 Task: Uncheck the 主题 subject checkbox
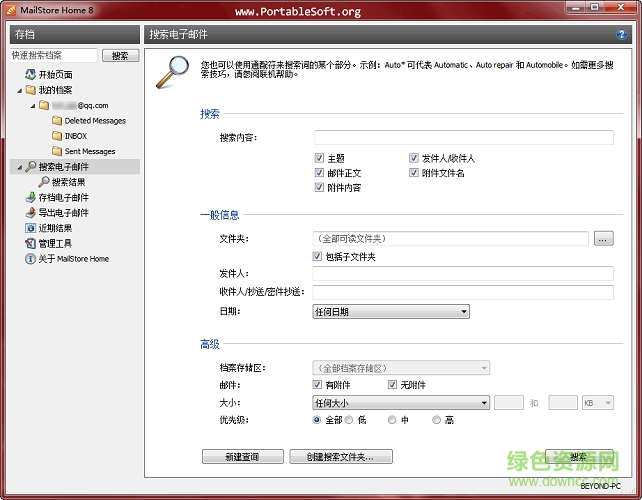point(319,158)
